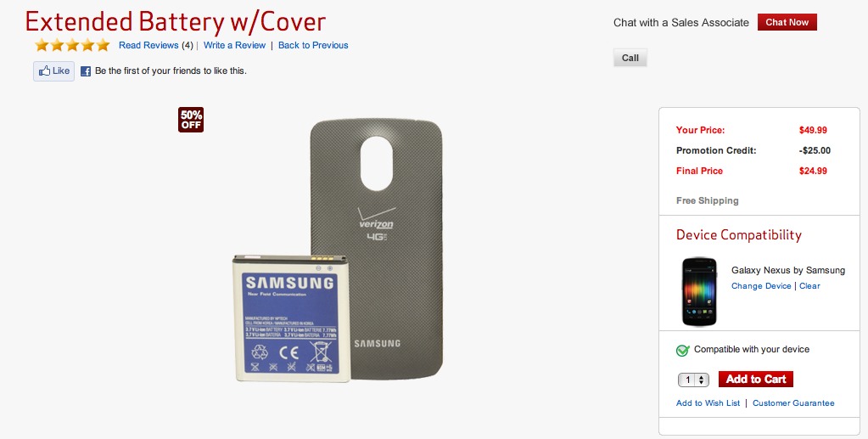Click Change Device link
The height and width of the screenshot is (439, 868).
pos(761,286)
